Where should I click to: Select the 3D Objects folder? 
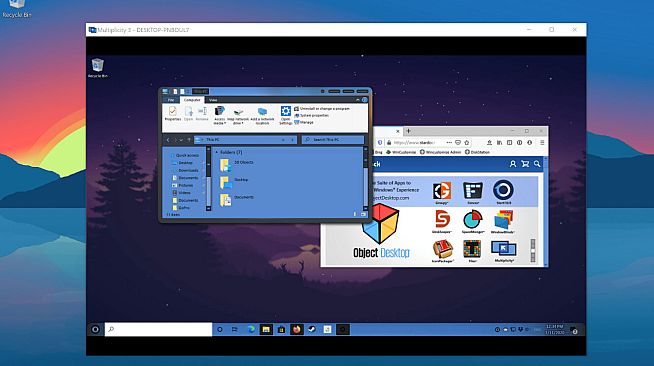tap(236, 165)
